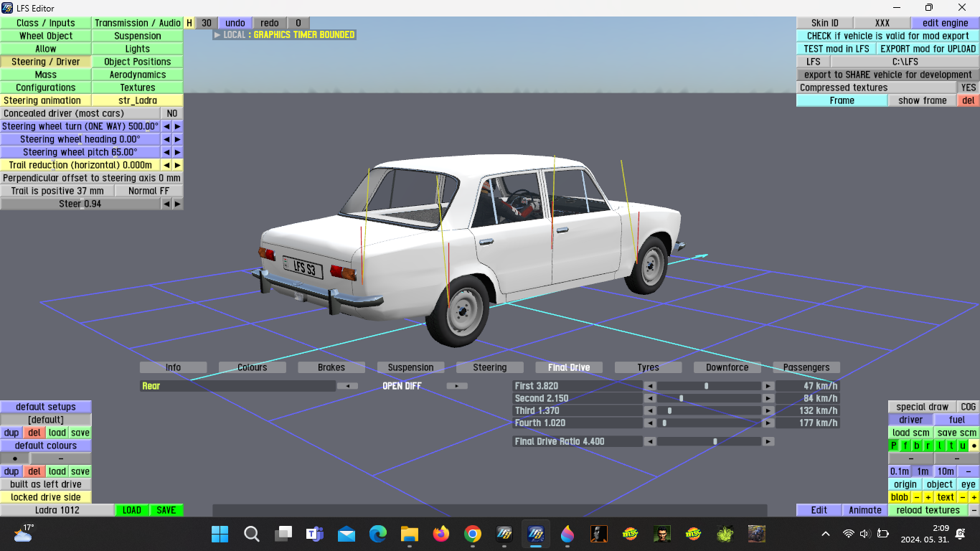Increase steering wheel turn with right arrow
This screenshot has width=980, height=551.
click(x=178, y=126)
